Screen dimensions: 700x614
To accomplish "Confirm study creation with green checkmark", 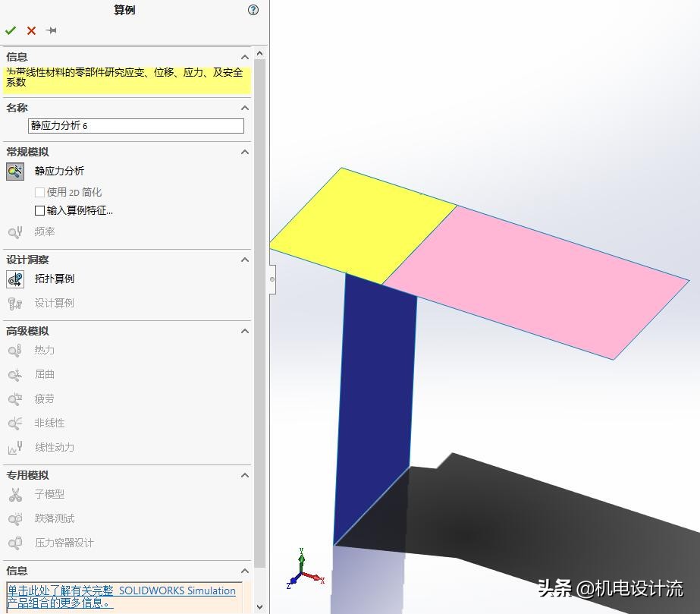I will click(x=11, y=30).
